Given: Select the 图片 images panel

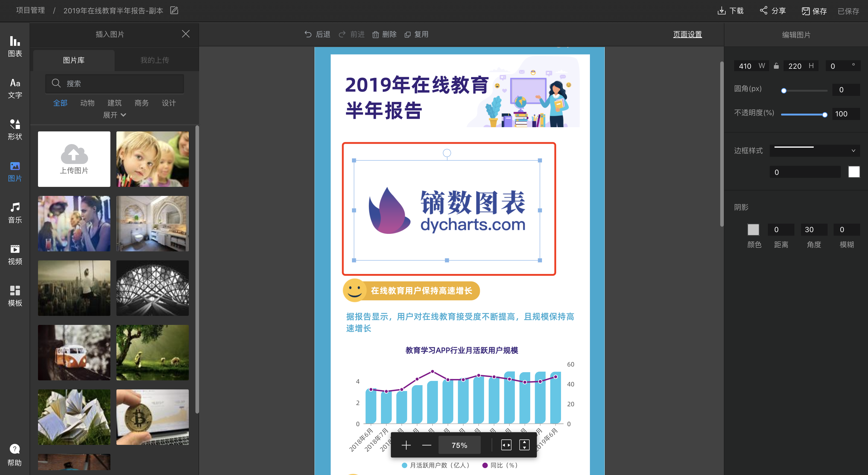Looking at the screenshot, I should pos(15,171).
